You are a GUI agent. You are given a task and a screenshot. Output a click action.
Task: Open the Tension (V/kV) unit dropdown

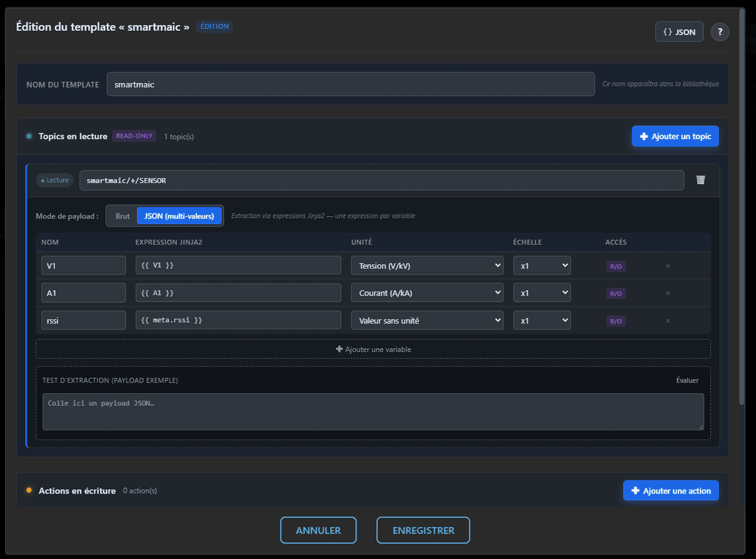pos(427,266)
